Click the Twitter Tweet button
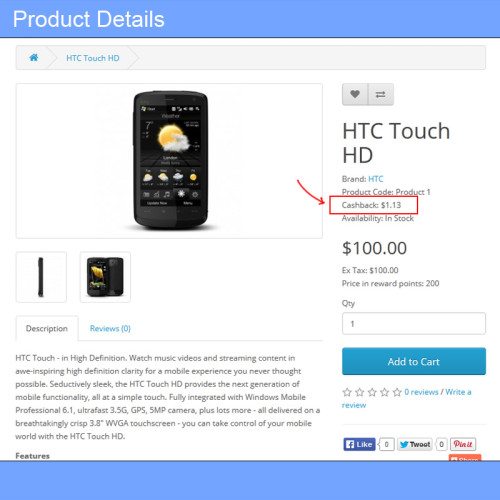The width and height of the screenshot is (500, 500). 415,444
